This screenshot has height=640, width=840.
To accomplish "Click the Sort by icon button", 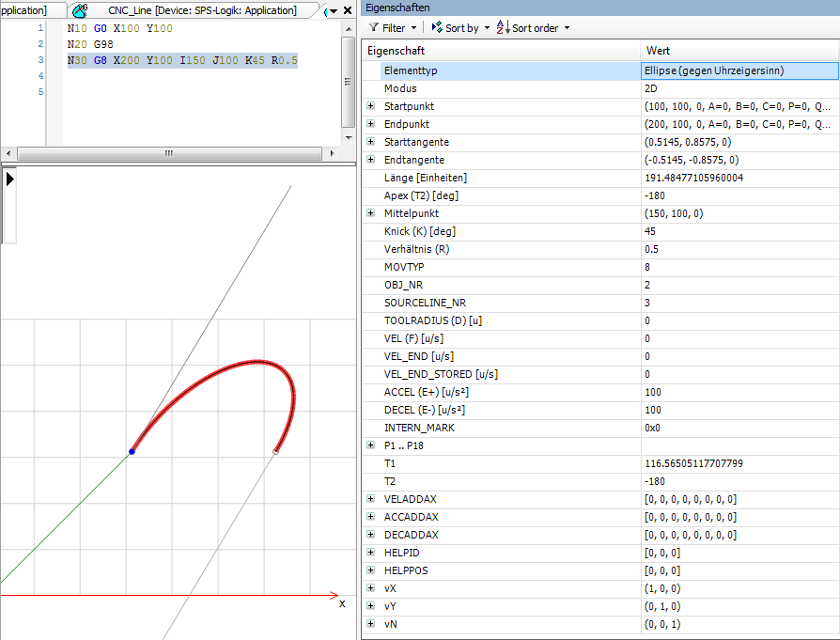I will pyautogui.click(x=455, y=28).
